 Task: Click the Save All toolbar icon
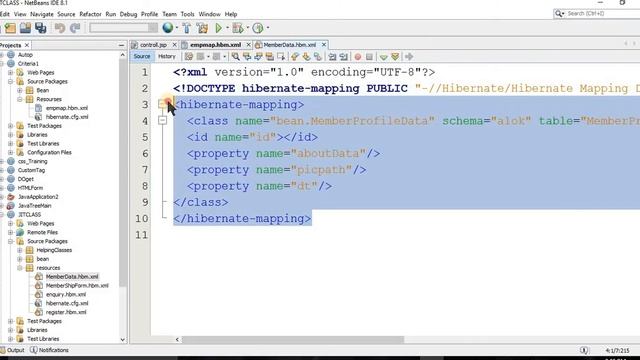pyautogui.click(x=40, y=28)
